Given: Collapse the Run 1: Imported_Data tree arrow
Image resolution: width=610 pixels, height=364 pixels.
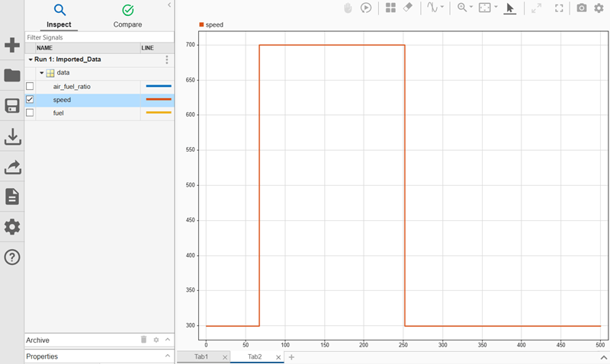Looking at the screenshot, I should point(30,59).
